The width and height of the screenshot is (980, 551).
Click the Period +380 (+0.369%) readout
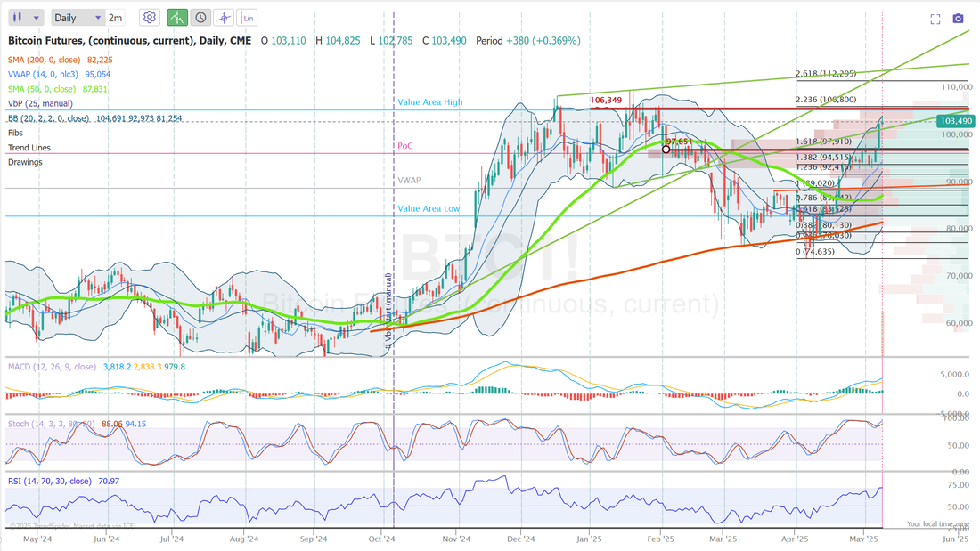pyautogui.click(x=527, y=41)
